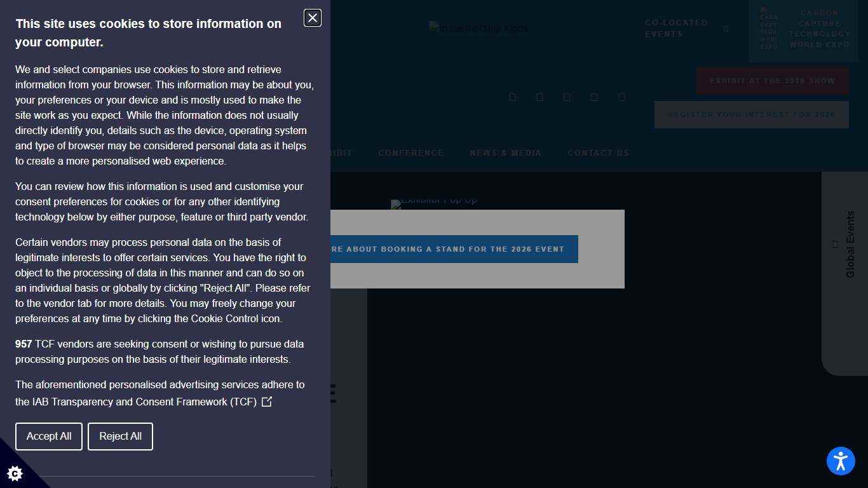
Task: Select Contact Us in navigation bar
Action: [x=598, y=153]
